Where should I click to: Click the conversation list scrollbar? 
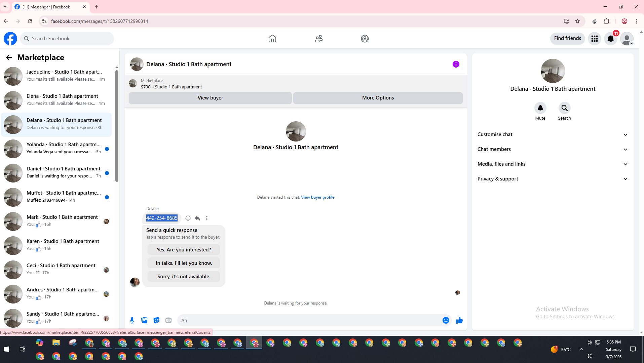click(x=117, y=126)
